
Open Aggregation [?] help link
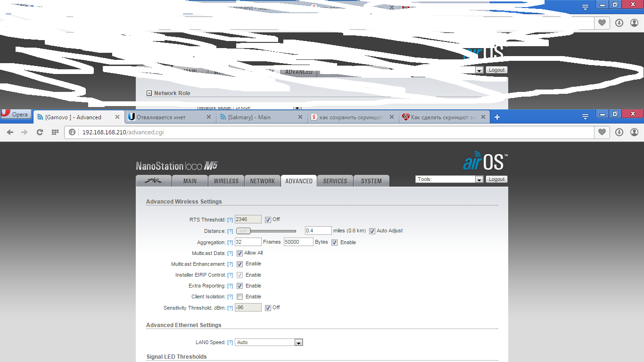(230, 242)
